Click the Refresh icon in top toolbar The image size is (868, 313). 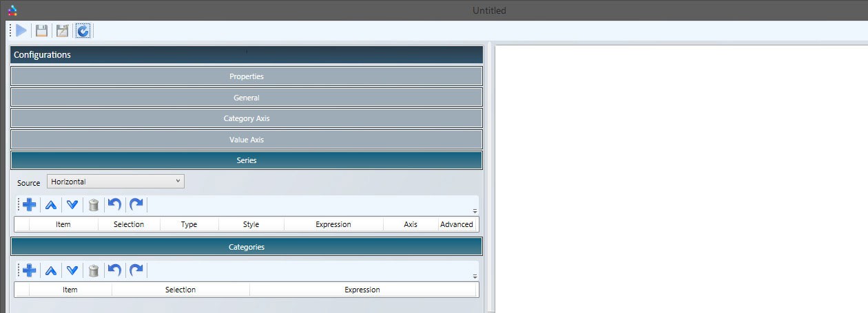[83, 30]
